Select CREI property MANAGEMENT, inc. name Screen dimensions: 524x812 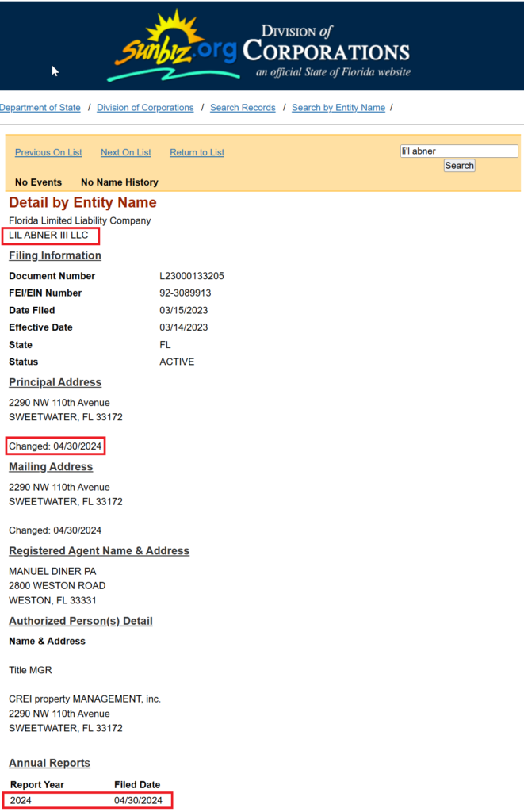(x=85, y=699)
